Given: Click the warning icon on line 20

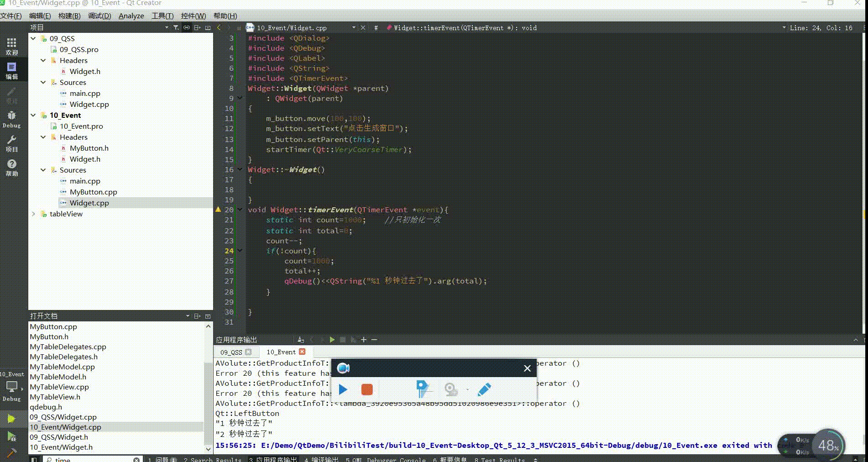Looking at the screenshot, I should coord(218,210).
